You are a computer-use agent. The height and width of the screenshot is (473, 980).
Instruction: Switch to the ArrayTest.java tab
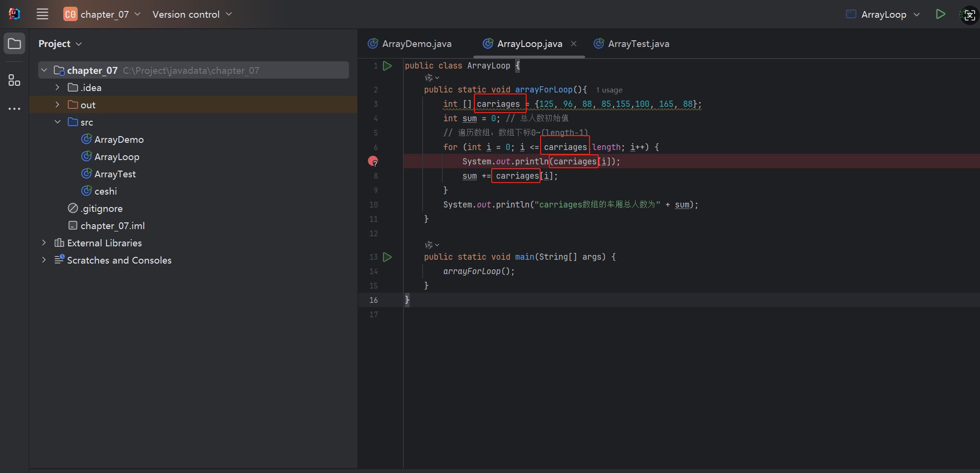pos(638,44)
